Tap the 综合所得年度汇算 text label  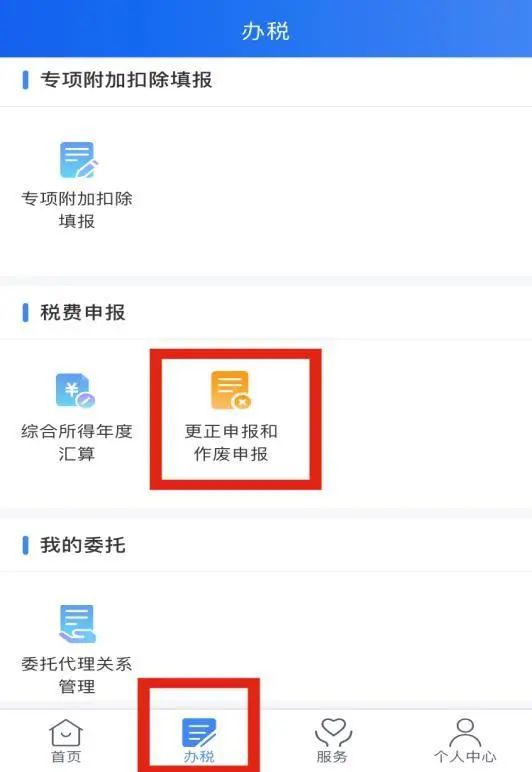tap(77, 442)
